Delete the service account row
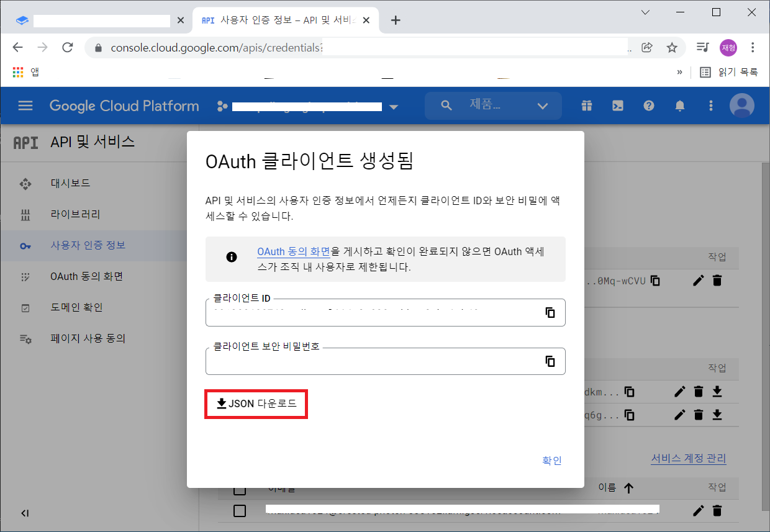 [717, 511]
